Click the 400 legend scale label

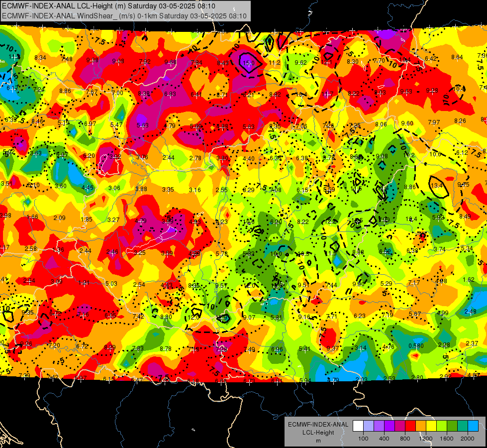tap(384, 439)
